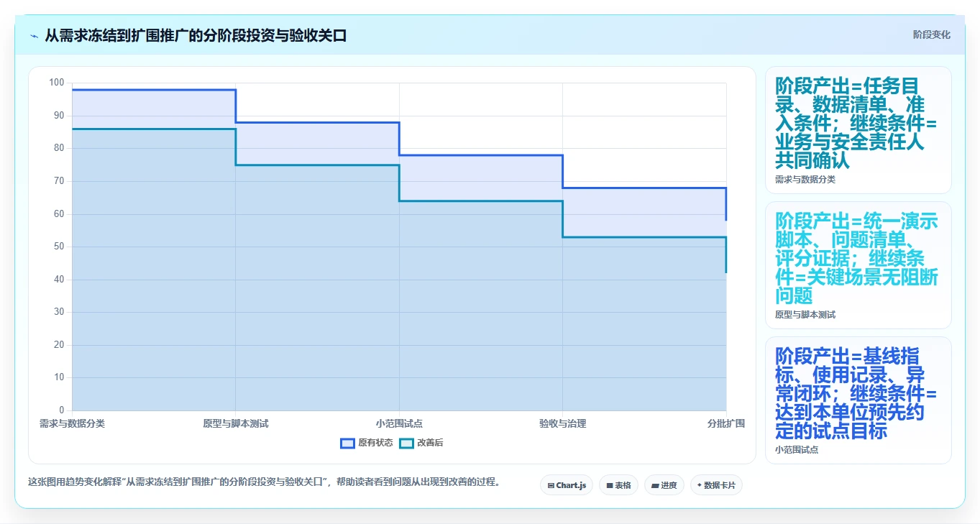The width and height of the screenshot is (980, 524).
Task: Select the 进度 chip
Action: coord(664,485)
